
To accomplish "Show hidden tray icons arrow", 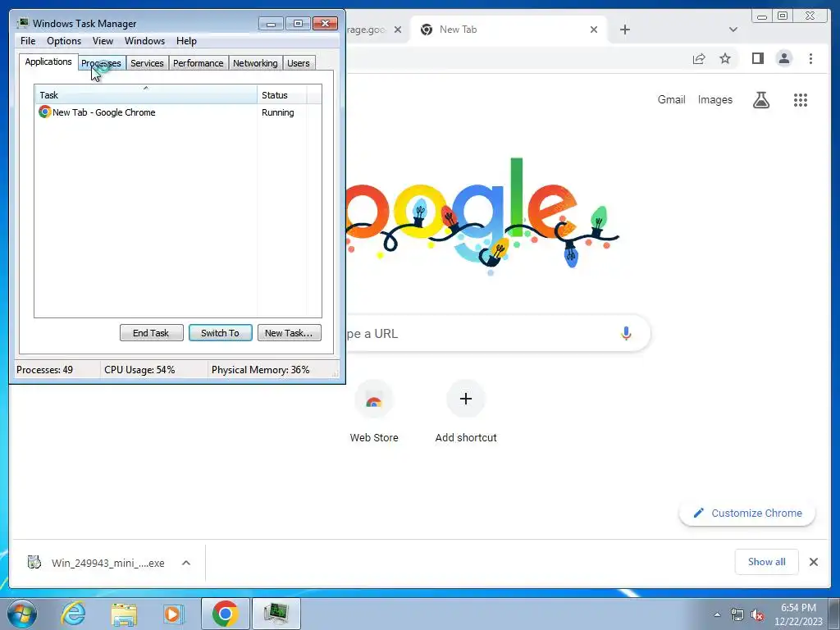I will [717, 614].
